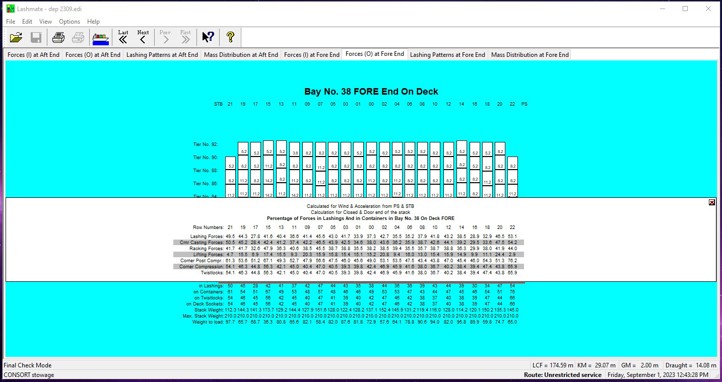This screenshot has height=382, width=722.
Task: Open the Help menu
Action: click(93, 22)
